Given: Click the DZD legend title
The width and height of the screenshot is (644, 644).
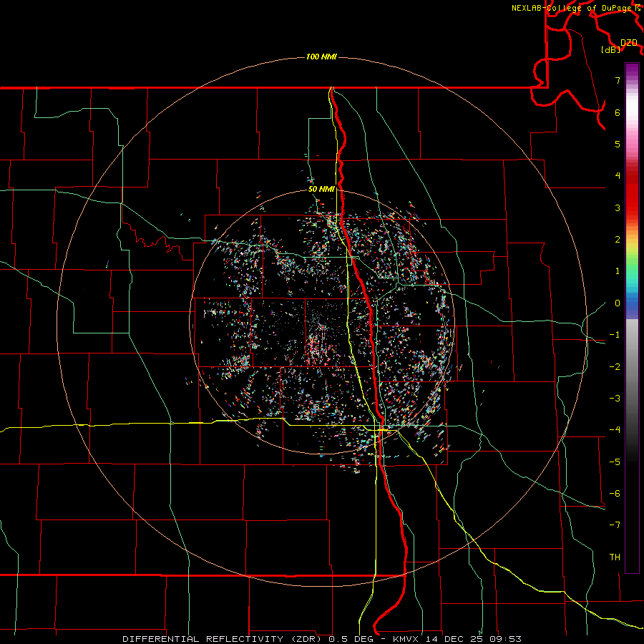Looking at the screenshot, I should 629,42.
